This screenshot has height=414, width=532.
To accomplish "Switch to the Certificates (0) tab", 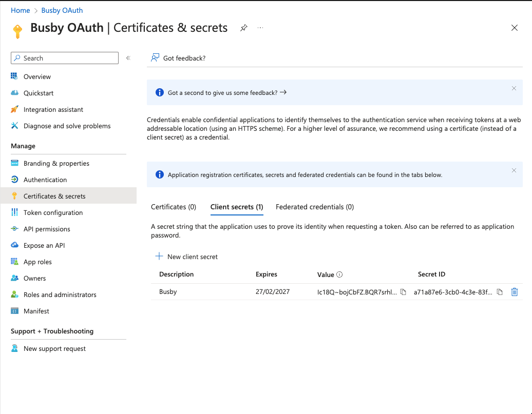I will coord(174,207).
